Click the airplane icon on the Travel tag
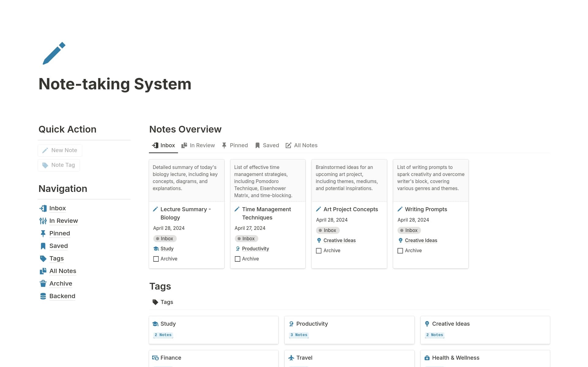The image size is (588, 367). point(291,358)
